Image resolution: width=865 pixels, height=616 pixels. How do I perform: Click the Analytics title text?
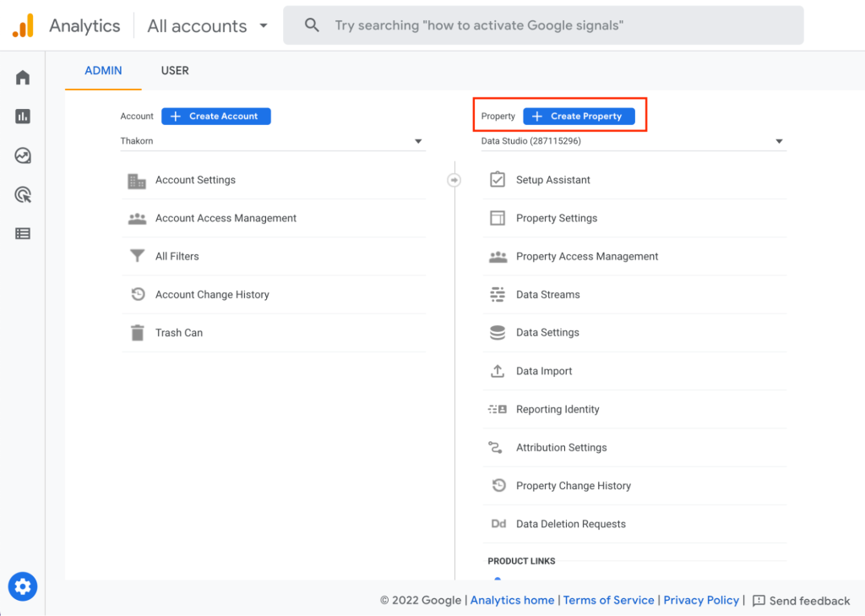click(84, 26)
